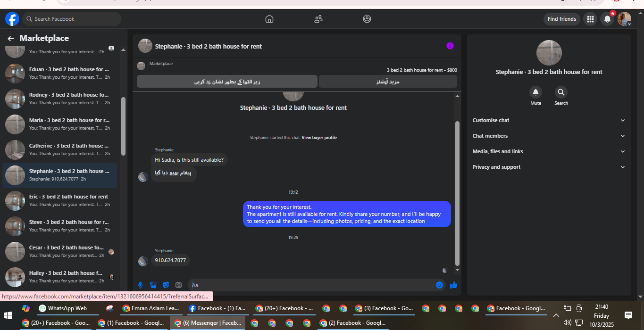Viewport: 644px width, 330px height.
Task: Open Catherine house rental conversation
Action: (x=59, y=149)
